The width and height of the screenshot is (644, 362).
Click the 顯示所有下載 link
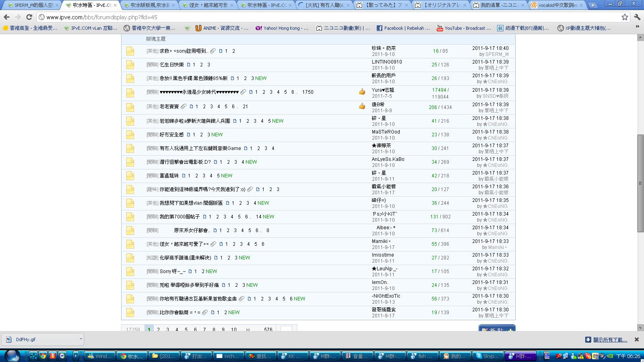610,340
